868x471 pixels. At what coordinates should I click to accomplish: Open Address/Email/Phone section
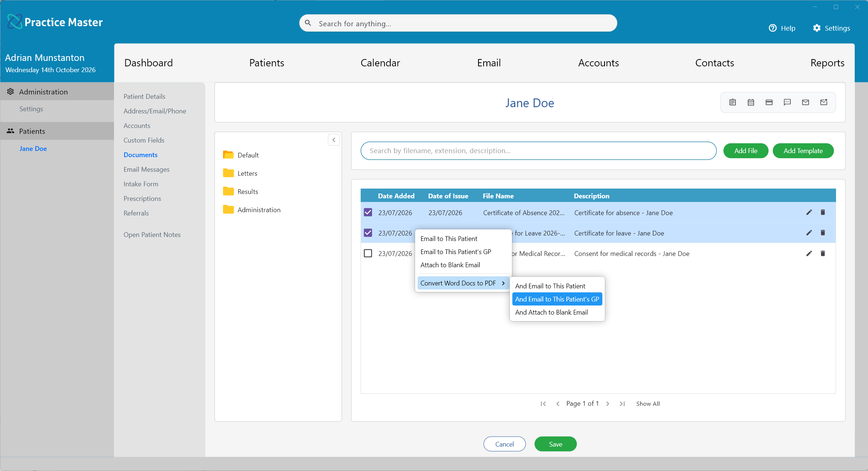[x=155, y=111]
